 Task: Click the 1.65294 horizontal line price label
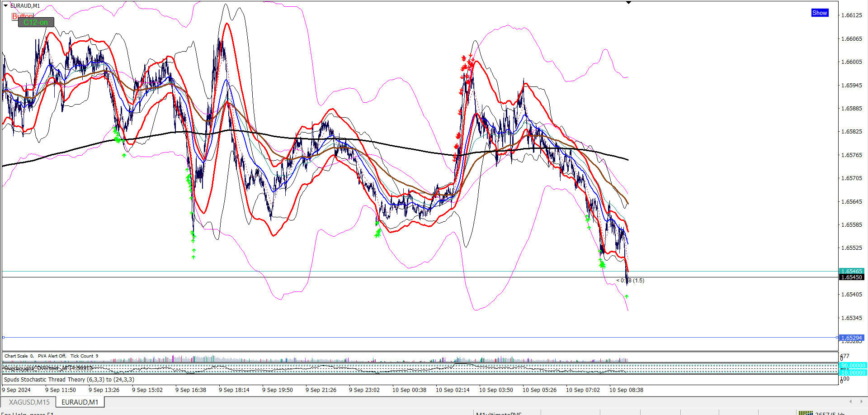pyautogui.click(x=852, y=338)
